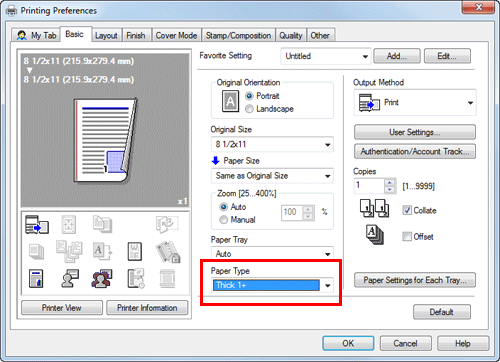Image resolution: width=500 pixels, height=362 pixels.
Task: Switch to the Layout tab
Action: (x=106, y=35)
